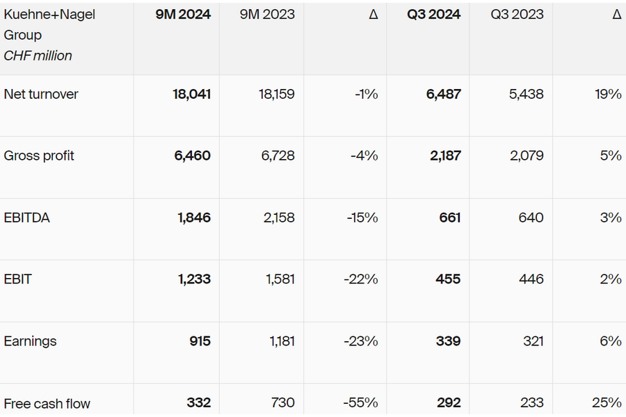626x417 pixels.
Task: Select the 9M 2023 column header
Action: (x=267, y=15)
